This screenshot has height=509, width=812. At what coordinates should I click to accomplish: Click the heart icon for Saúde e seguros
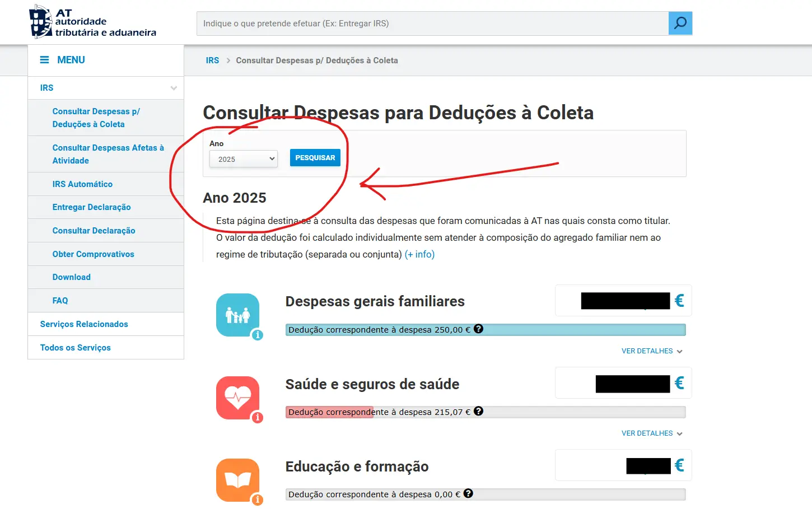click(237, 396)
